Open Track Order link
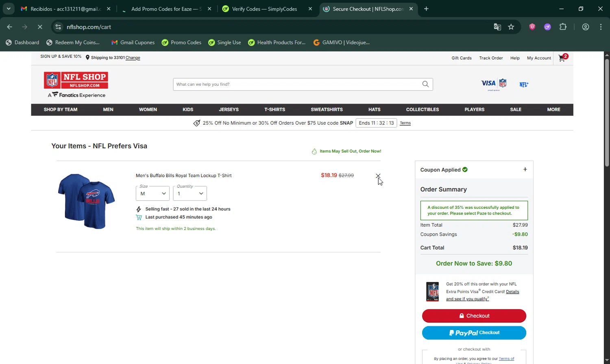This screenshot has width=610, height=364. (x=491, y=58)
